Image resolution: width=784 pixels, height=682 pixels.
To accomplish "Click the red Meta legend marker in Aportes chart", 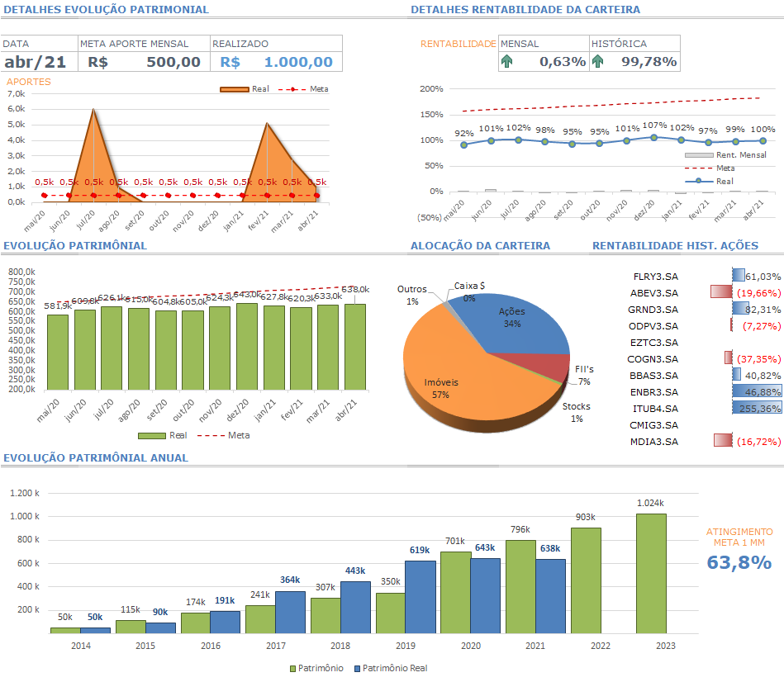I will pos(292,89).
